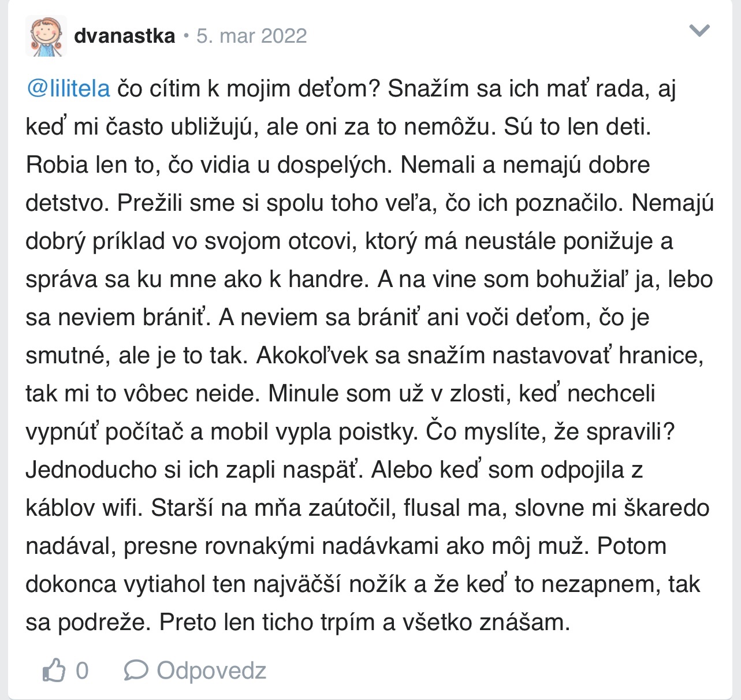
Task: Click the word "Minule" in the post
Action: pyautogui.click(x=303, y=393)
